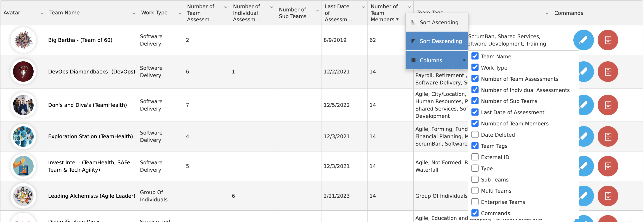
Task: Archive the Exploration Station team
Action: pyautogui.click(x=607, y=136)
